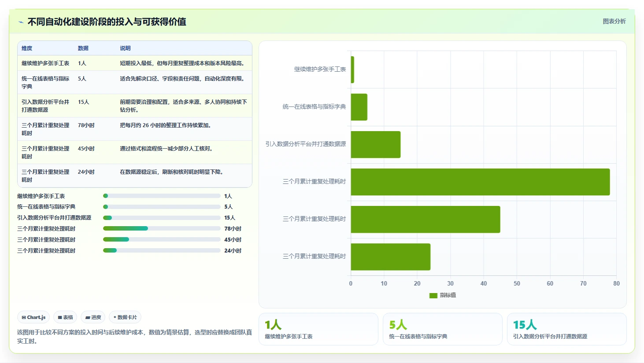
Task: Click table cell 把每月约 26 小时的整理工作持续累加。
Action: (166, 125)
